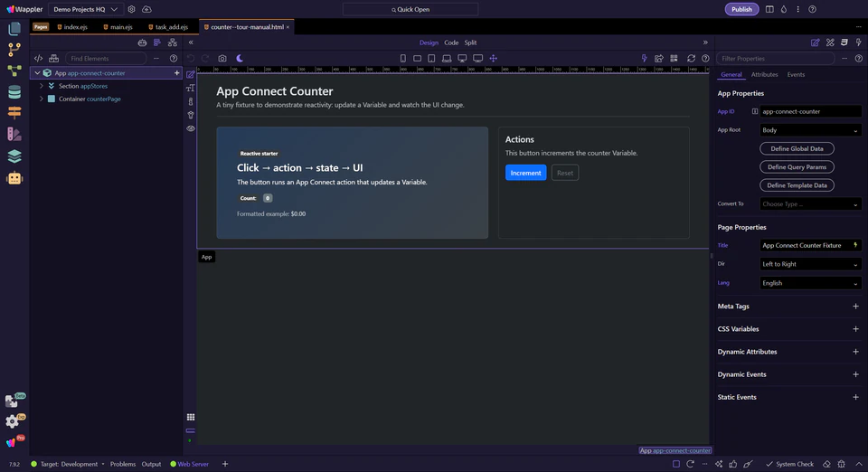Open the layers stack sidebar icon
Viewport: 868px width, 472px height.
(14, 156)
